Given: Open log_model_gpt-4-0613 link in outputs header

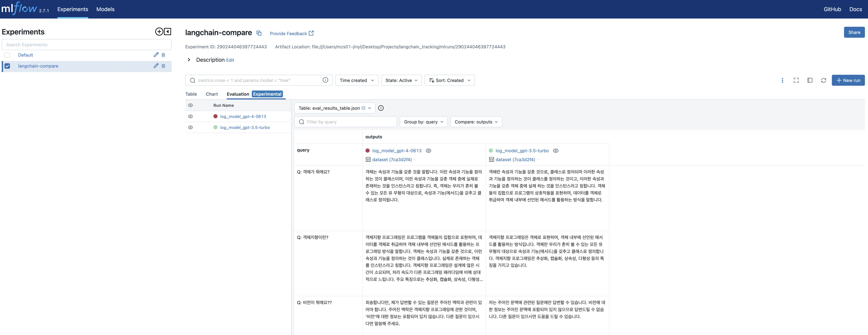Looking at the screenshot, I should pos(397,151).
